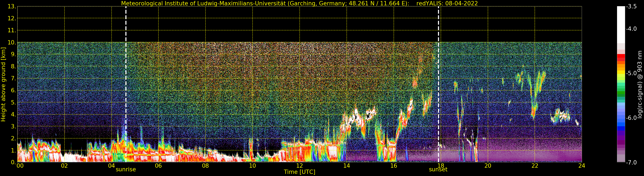The image size is (644, 176).
Task: Click the time-axis tick label 24
Action: click(x=582, y=166)
